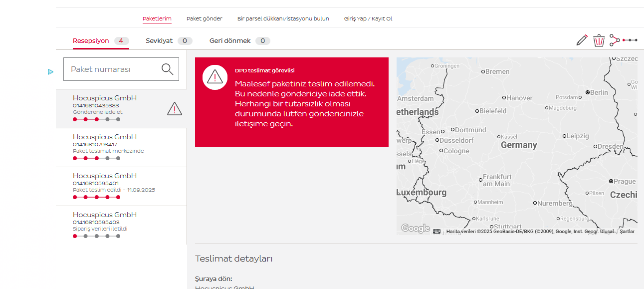Switch to the Sevkiyat tab
This screenshot has width=644, height=289.
pyautogui.click(x=159, y=41)
